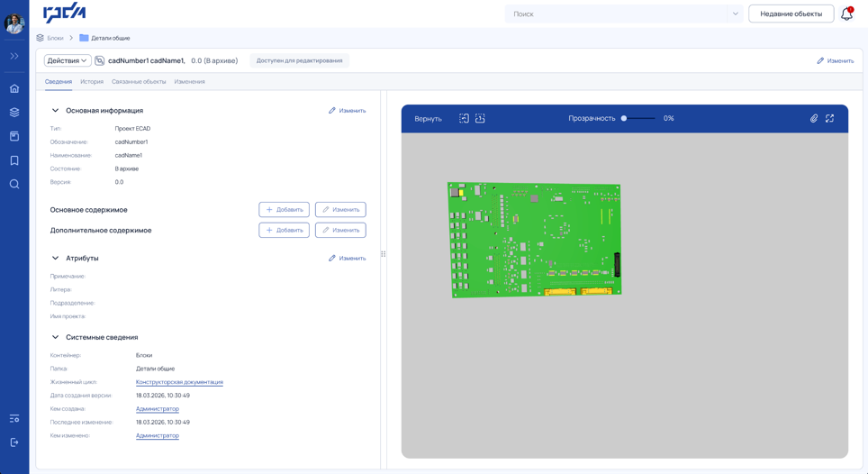Adjust the Прозрачность slider handle
This screenshot has height=474, width=868.
coord(624,119)
